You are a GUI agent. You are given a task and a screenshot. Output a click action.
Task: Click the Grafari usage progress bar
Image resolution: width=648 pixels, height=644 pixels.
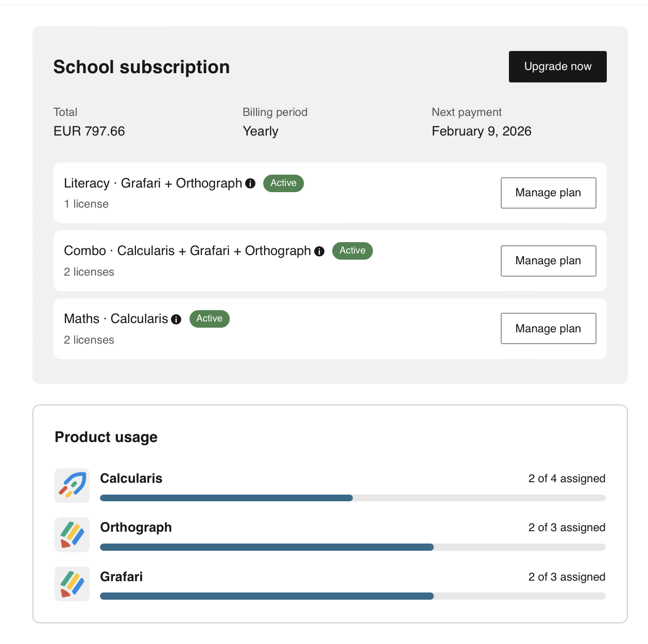[x=352, y=596]
